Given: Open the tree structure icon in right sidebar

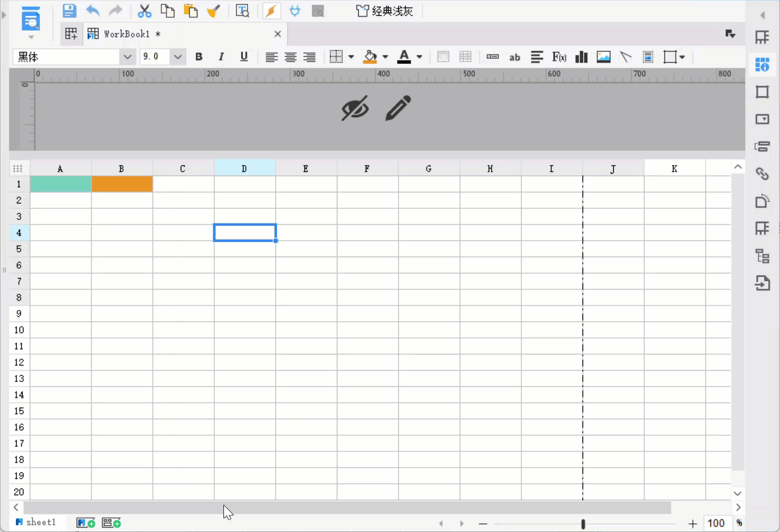Looking at the screenshot, I should tap(762, 256).
